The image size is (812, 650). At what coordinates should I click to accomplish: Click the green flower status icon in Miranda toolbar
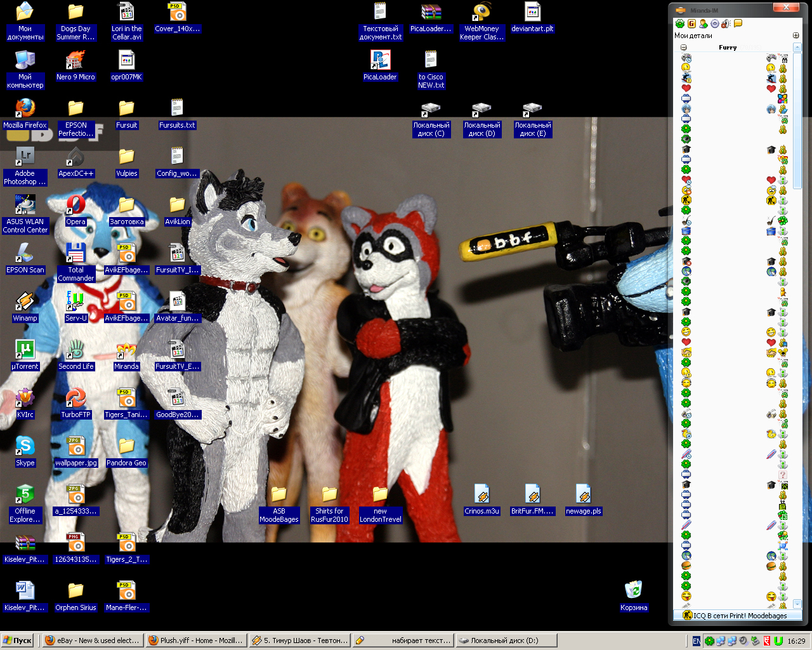click(x=680, y=23)
